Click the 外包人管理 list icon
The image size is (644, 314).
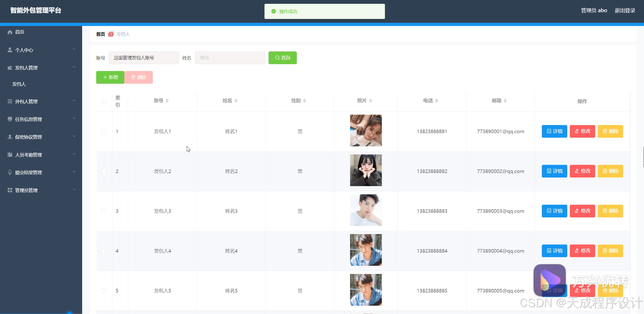(x=10, y=101)
